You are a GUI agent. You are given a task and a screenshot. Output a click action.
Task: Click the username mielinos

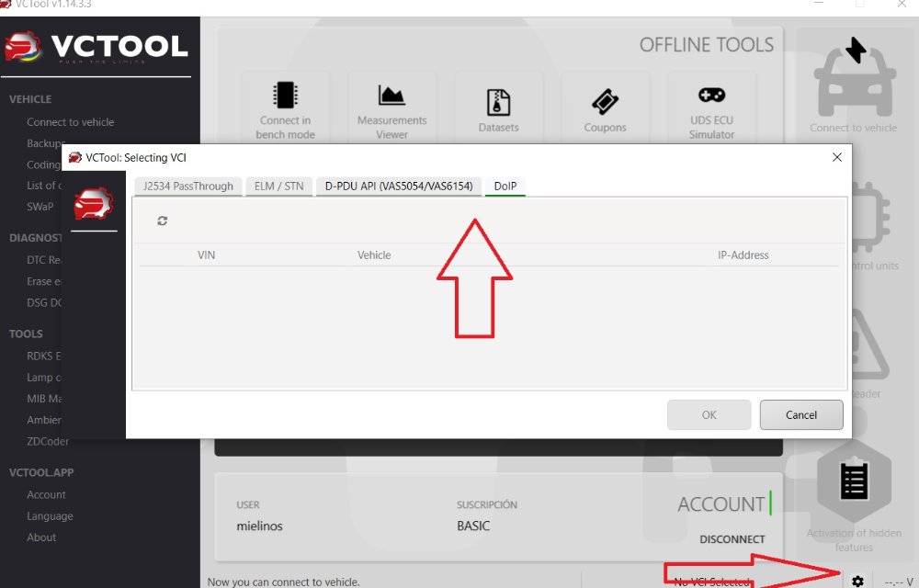click(x=260, y=526)
